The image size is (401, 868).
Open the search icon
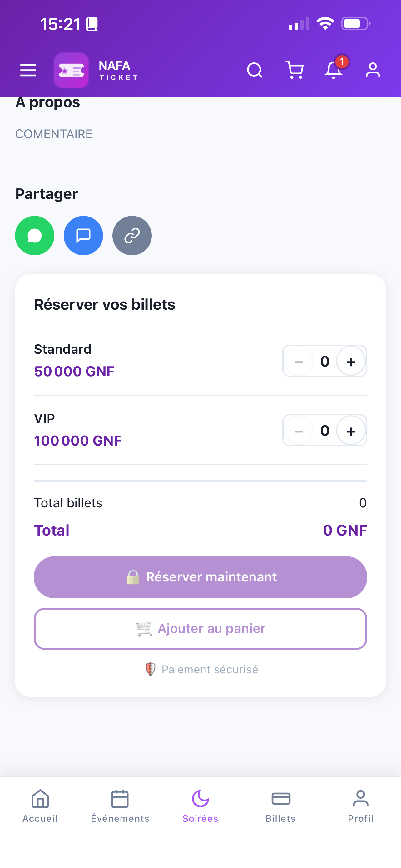tap(255, 70)
